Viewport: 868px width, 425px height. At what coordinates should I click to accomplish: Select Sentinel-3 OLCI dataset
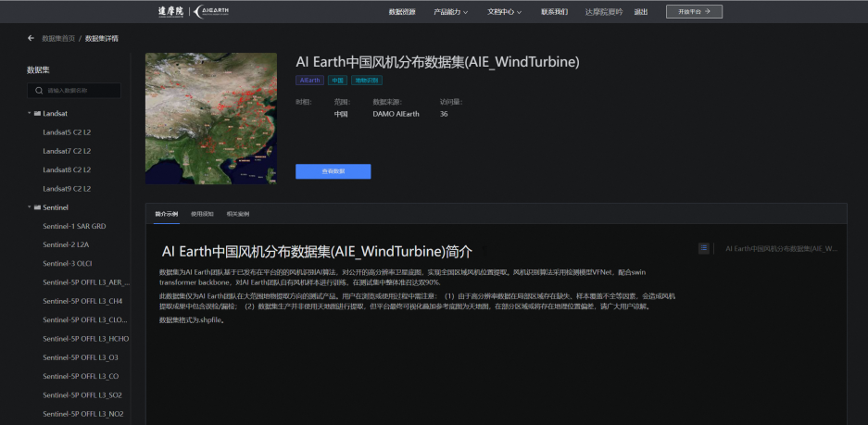(68, 263)
